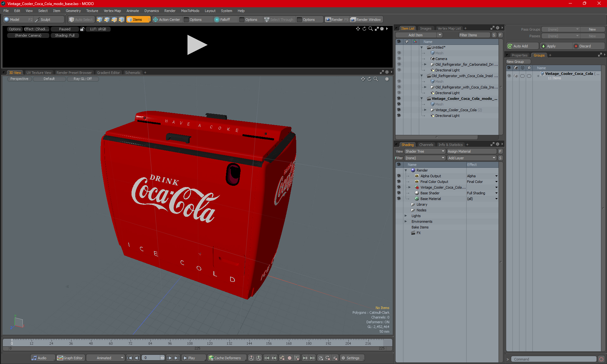Image resolution: width=607 pixels, height=364 pixels.
Task: Open the Images tab
Action: pos(426,28)
